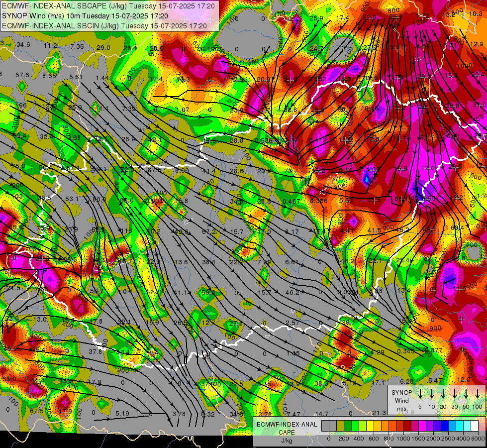The image size is (487, 448).
Task: Pick the dark green CAPE legend swatch
Action: (348, 426)
